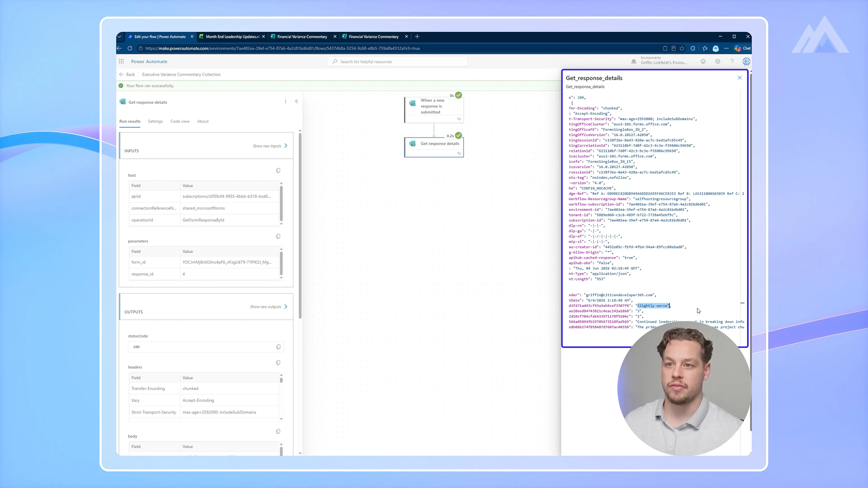The height and width of the screenshot is (488, 868).
Task: Copy the body outputs table
Action: point(278,432)
